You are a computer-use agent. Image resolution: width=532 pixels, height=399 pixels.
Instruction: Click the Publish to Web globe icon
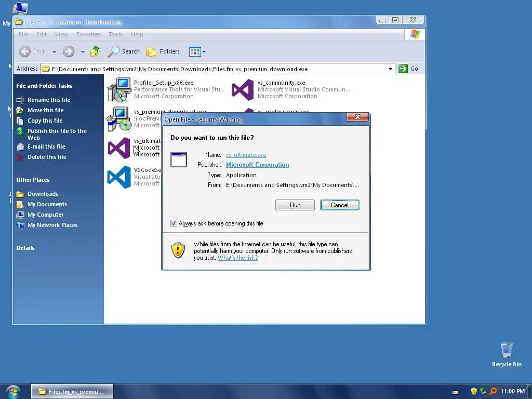tap(20, 131)
